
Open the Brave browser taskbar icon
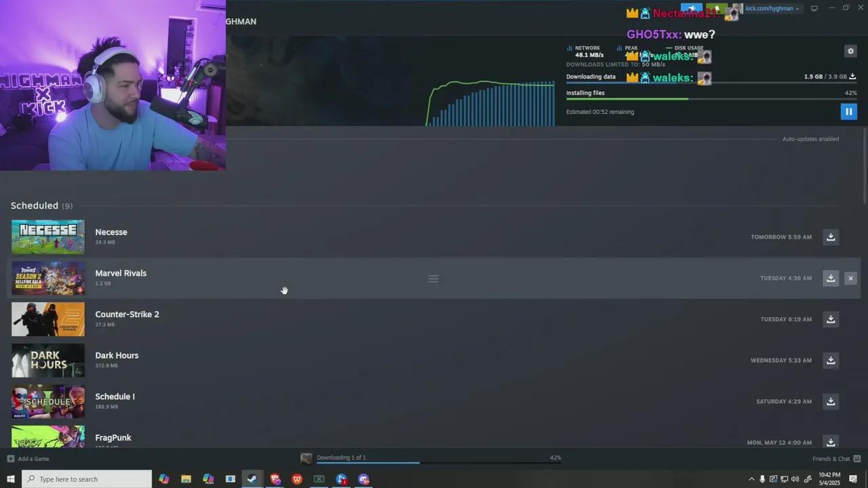click(x=275, y=479)
